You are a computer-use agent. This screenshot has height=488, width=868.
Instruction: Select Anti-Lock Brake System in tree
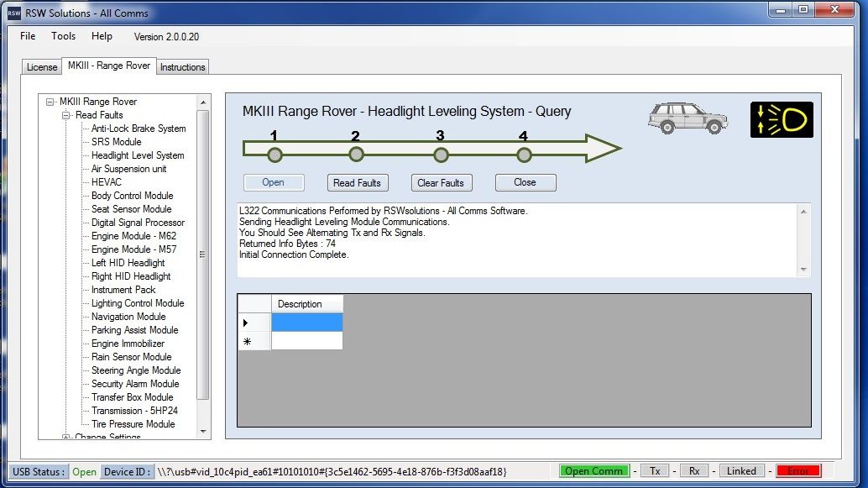click(x=139, y=129)
